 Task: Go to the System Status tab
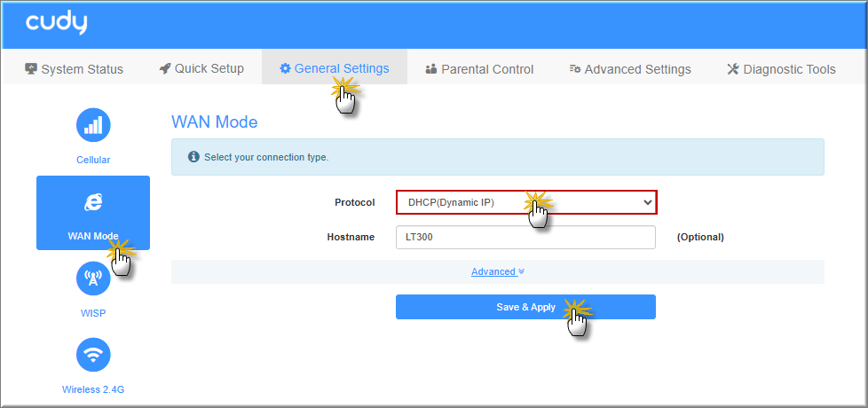point(75,69)
